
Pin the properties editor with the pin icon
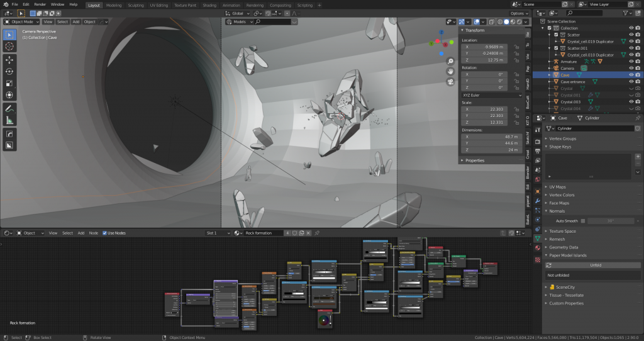(x=638, y=118)
